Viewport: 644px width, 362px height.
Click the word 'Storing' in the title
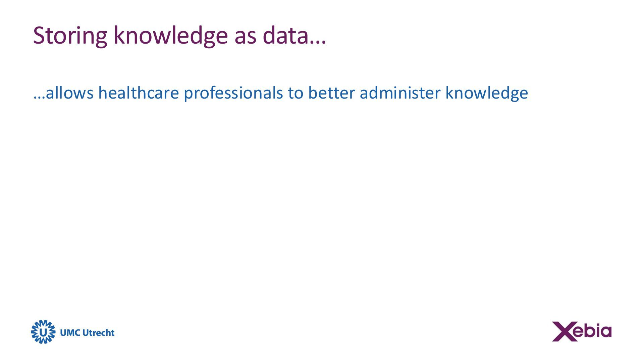pyautogui.click(x=70, y=36)
